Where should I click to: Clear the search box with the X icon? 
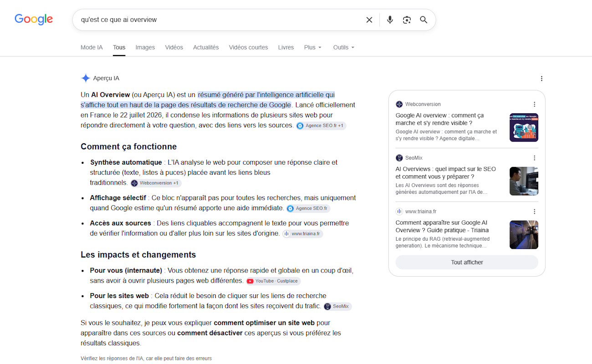(369, 20)
